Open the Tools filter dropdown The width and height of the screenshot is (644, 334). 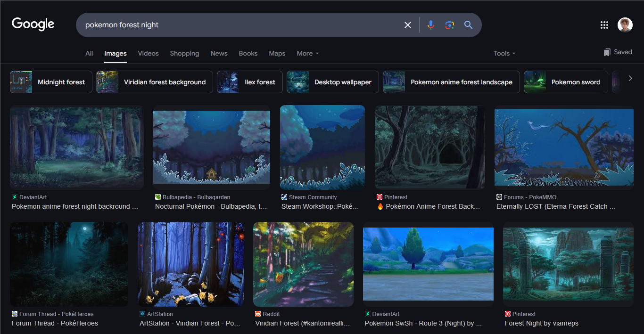click(x=504, y=53)
